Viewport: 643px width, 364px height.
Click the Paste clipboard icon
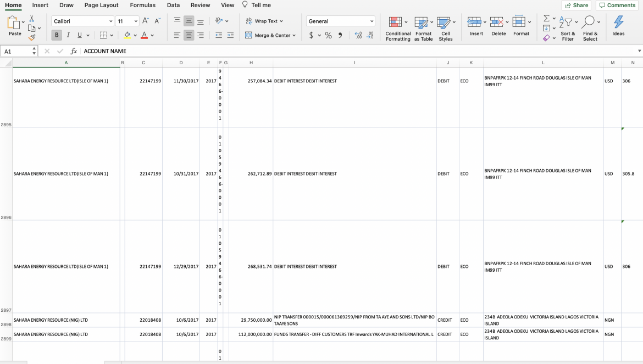pyautogui.click(x=14, y=23)
